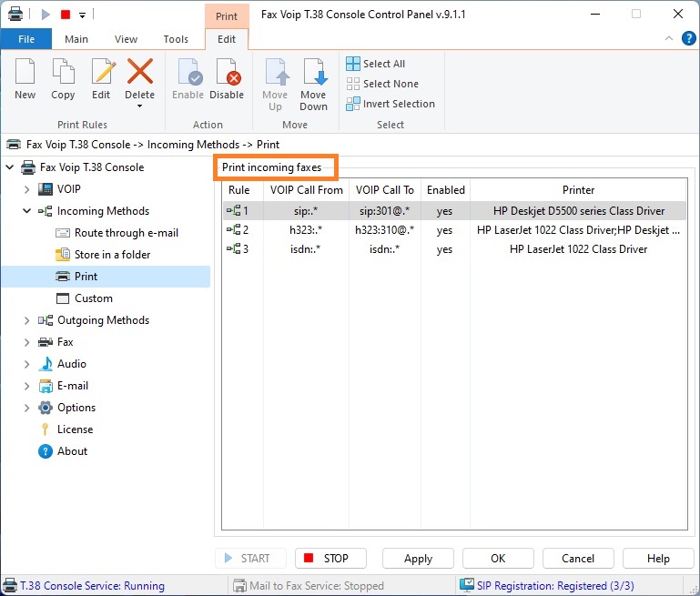
Task: Click the Enabled column header
Action: [x=445, y=190]
